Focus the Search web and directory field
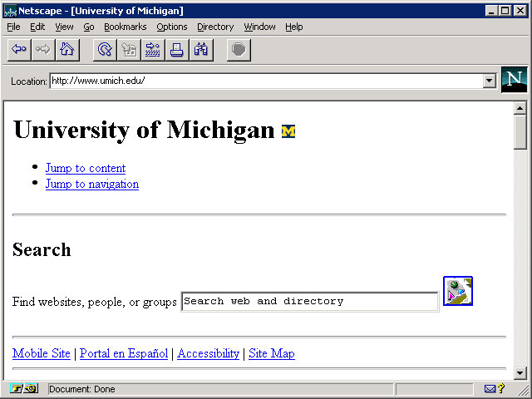This screenshot has width=532, height=399. point(310,302)
